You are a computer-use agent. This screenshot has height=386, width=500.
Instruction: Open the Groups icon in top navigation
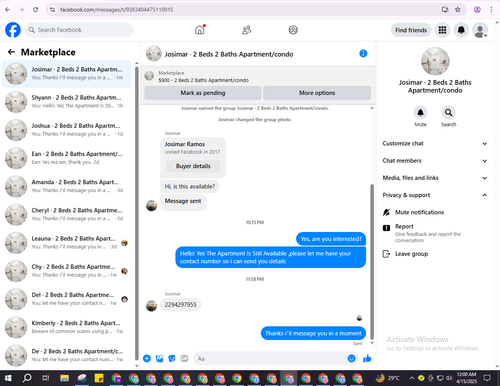pyautogui.click(x=293, y=30)
